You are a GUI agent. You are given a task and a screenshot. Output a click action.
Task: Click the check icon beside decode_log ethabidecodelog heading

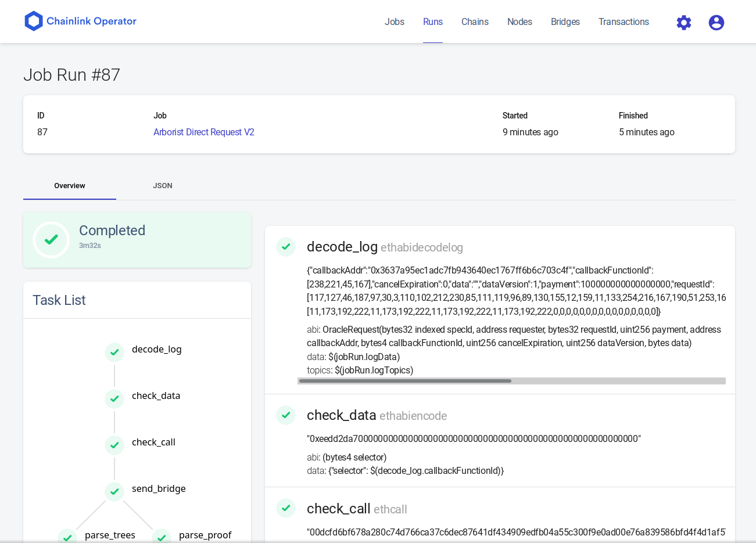[x=286, y=247]
